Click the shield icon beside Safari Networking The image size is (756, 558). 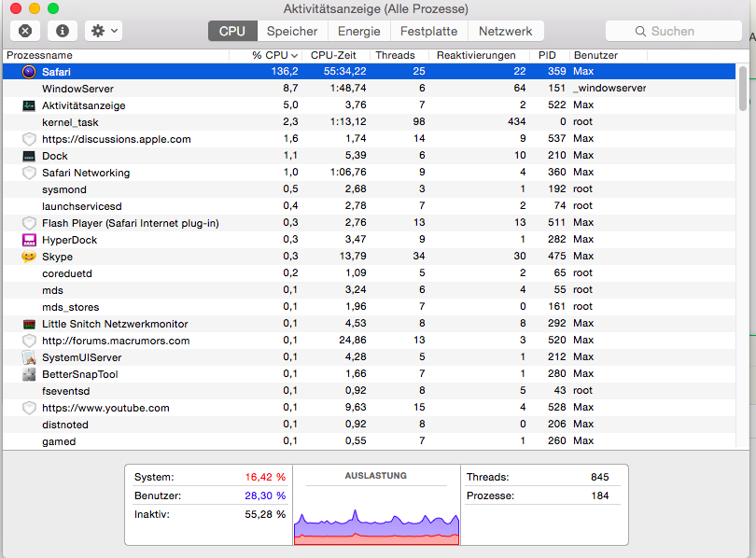pos(29,173)
